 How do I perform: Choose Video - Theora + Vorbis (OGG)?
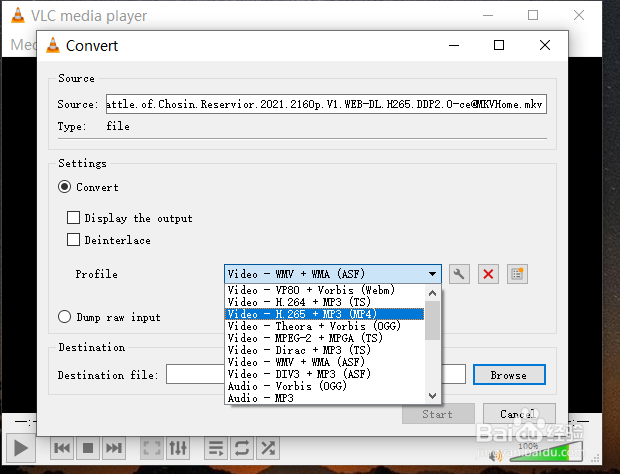pos(325,326)
